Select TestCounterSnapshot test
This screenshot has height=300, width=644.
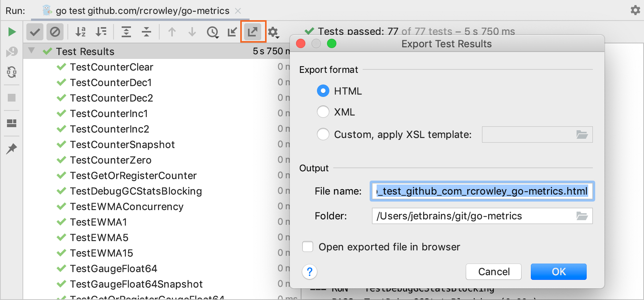click(x=122, y=145)
